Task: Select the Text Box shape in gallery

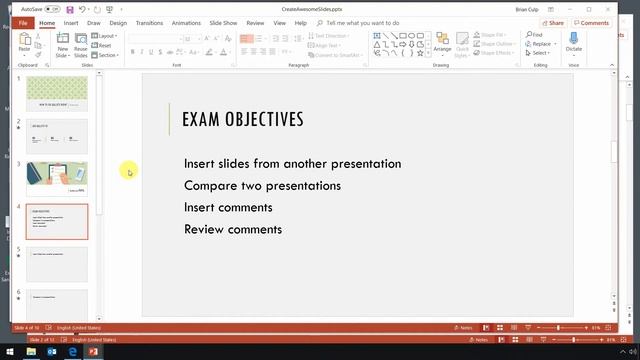Action: (377, 36)
